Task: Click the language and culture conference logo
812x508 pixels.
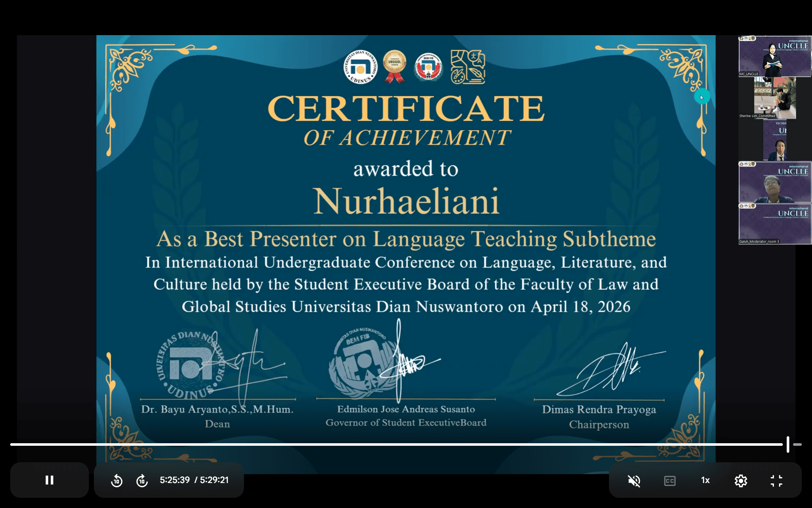Action: [x=468, y=66]
